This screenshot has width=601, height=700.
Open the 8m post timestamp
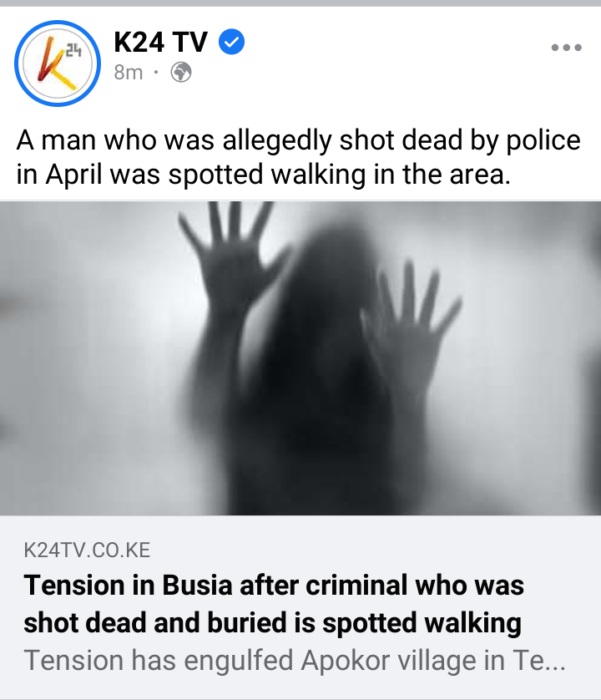pyautogui.click(x=128, y=73)
